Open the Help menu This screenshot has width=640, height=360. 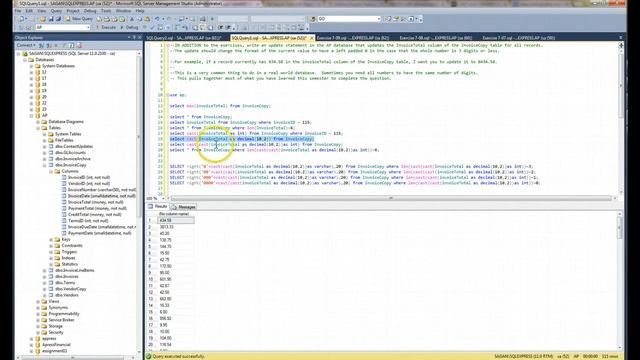coord(140,11)
